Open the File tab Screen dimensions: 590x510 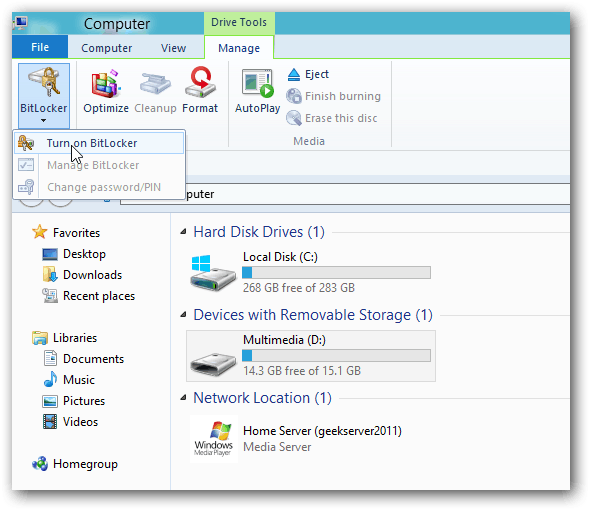(40, 47)
